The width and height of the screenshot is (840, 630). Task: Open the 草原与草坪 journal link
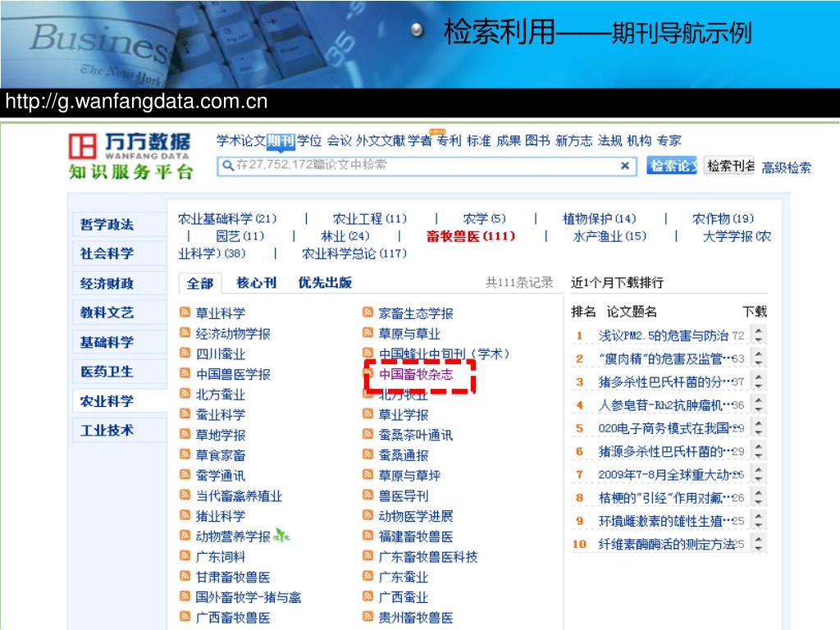[x=409, y=475]
